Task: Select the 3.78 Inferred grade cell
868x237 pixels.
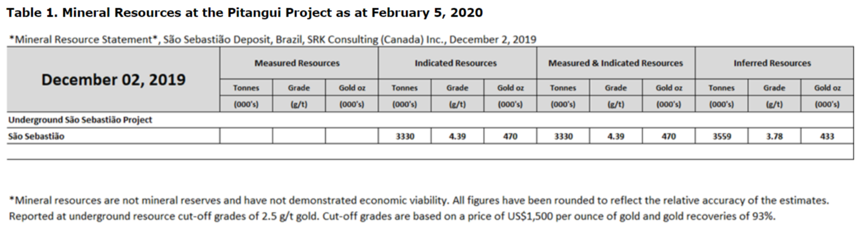Action: (x=774, y=136)
